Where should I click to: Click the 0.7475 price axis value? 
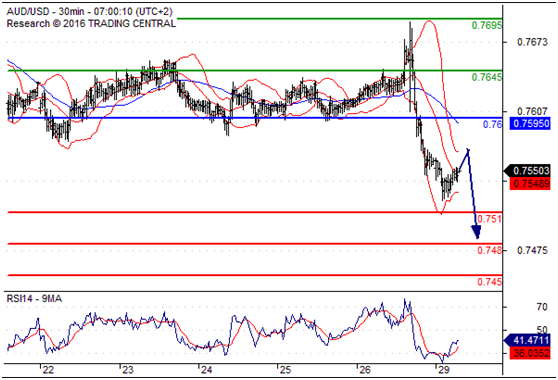pos(532,250)
